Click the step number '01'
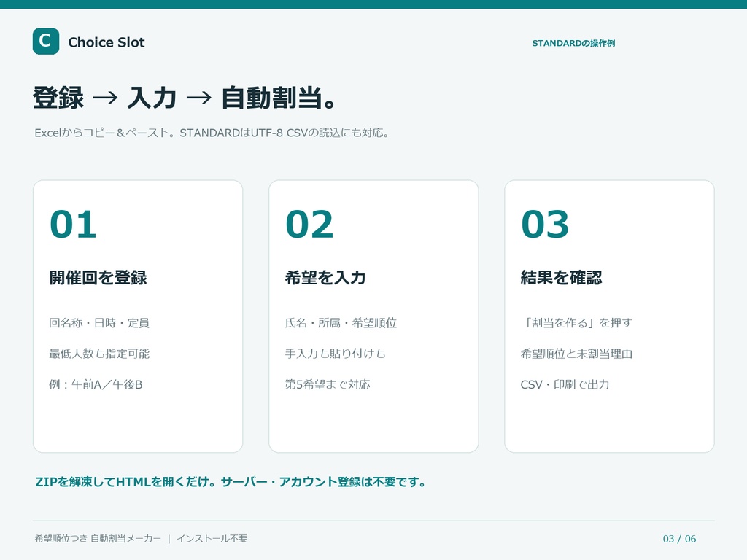Image resolution: width=747 pixels, height=560 pixels. coord(74,225)
